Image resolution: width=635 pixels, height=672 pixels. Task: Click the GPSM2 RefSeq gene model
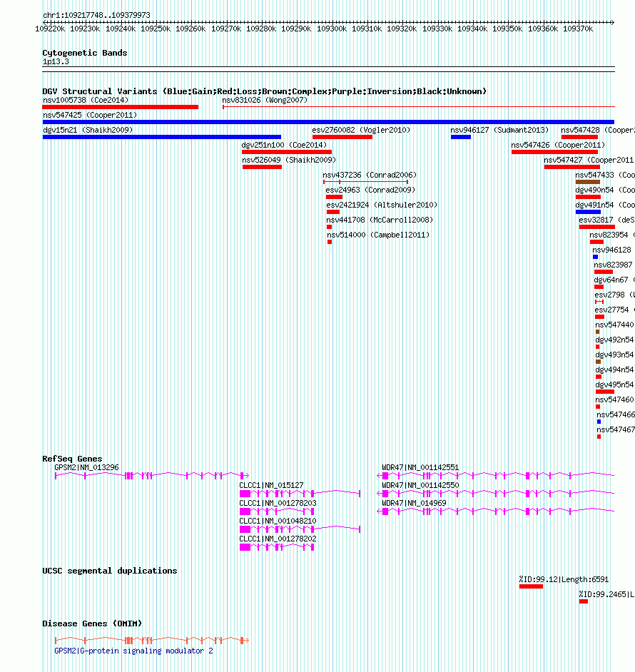(x=152, y=475)
